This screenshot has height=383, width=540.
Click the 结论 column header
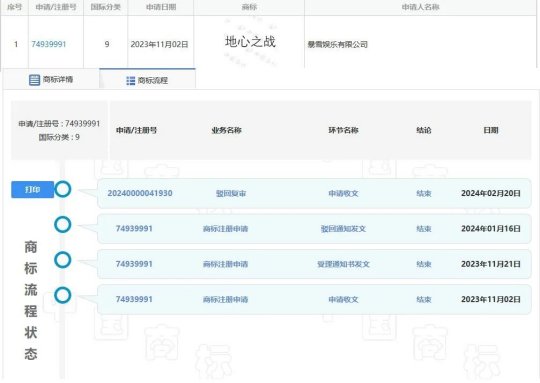[424, 130]
